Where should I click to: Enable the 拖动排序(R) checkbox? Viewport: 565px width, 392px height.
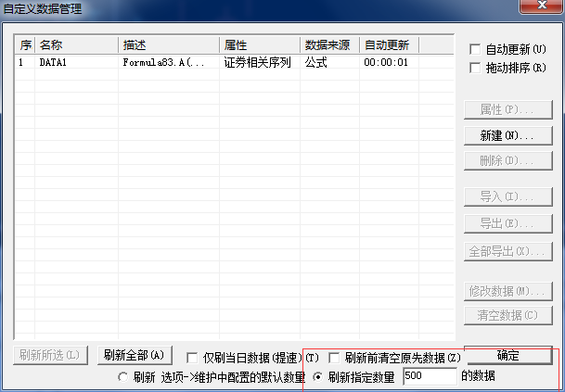tap(475, 68)
